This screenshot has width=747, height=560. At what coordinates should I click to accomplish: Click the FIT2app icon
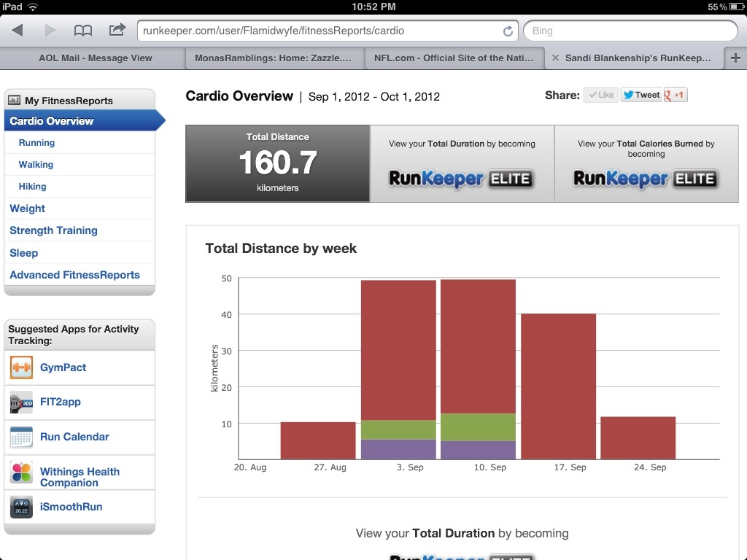(21, 402)
